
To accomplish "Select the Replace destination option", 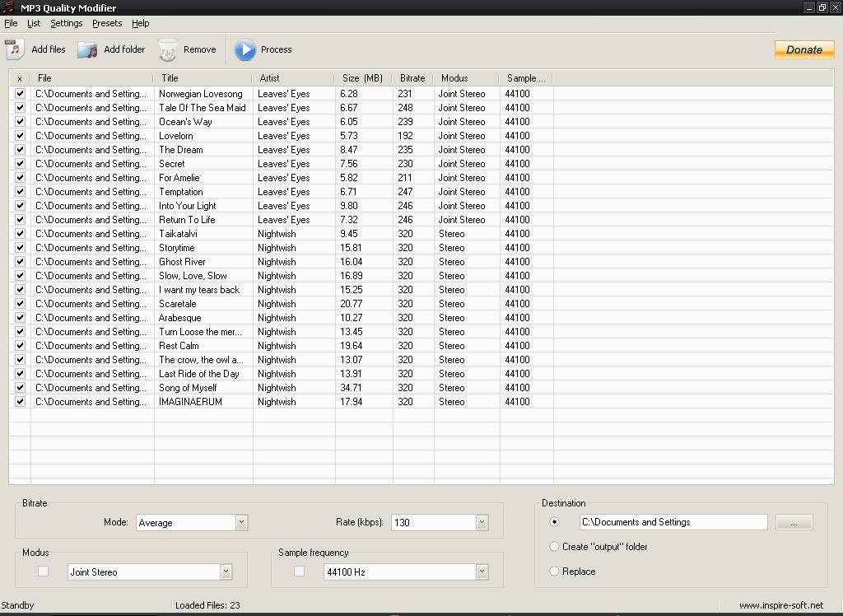I will tap(554, 571).
